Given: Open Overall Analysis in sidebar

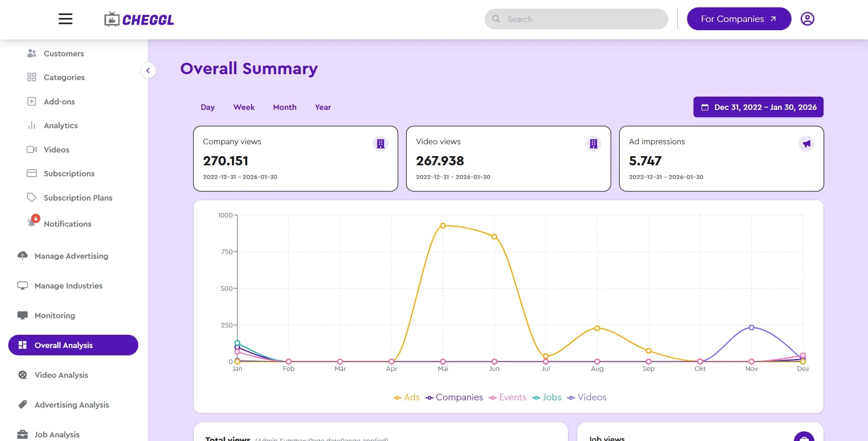Looking at the screenshot, I should [x=73, y=345].
